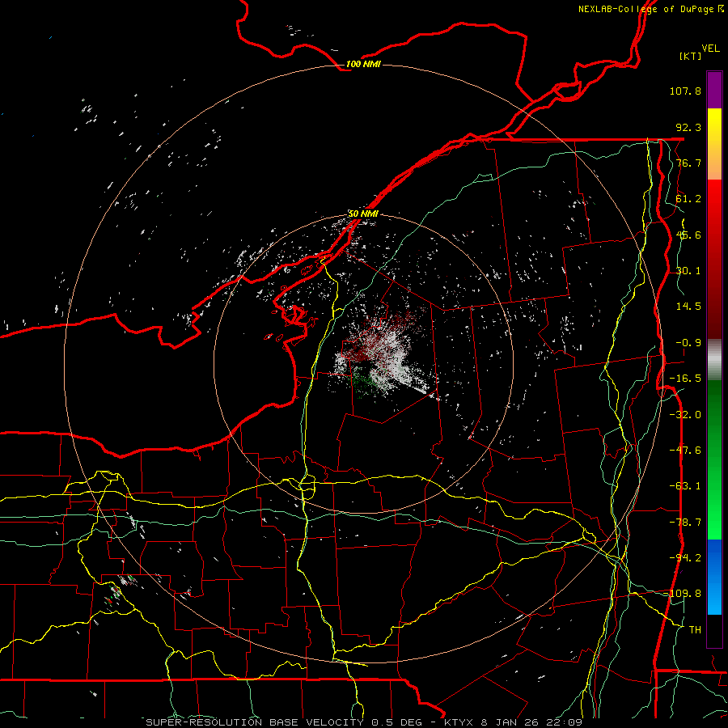This screenshot has width=728, height=728.
Task: Click the 30.1 legend value
Action: (688, 271)
